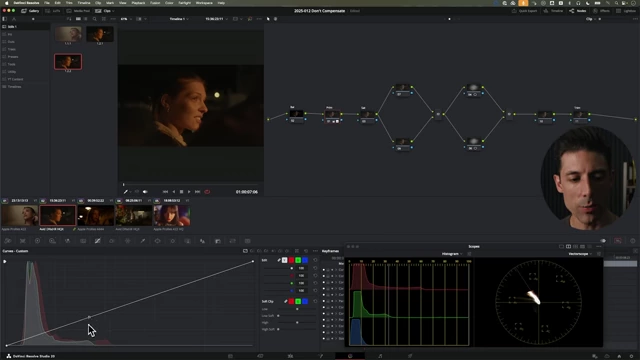Enable luminance Y curve channel
The image size is (640, 360).
point(284,260)
